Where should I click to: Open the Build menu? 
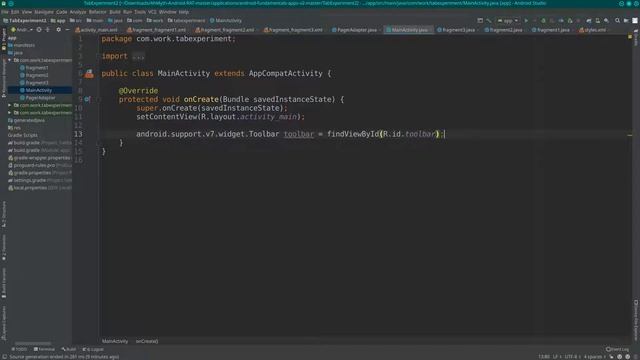coord(115,12)
